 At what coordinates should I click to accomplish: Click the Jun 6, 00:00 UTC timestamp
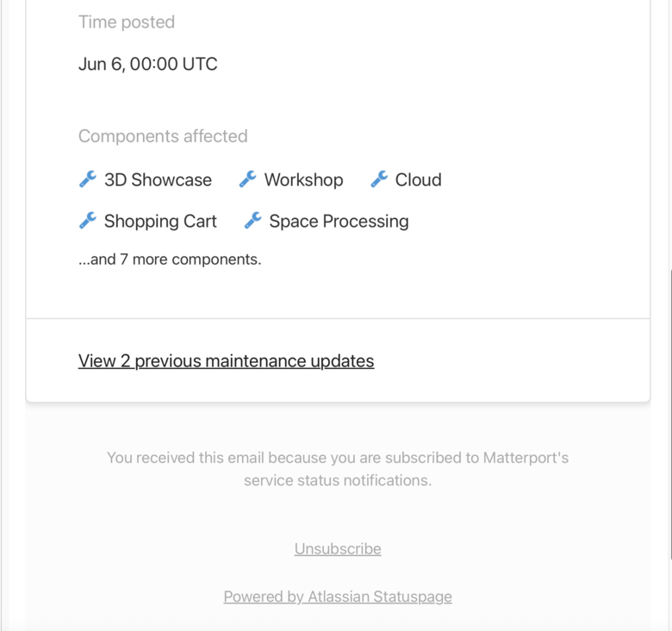[x=148, y=64]
